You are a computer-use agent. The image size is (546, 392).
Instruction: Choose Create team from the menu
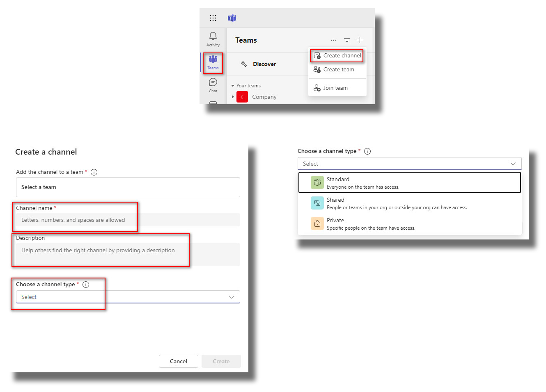point(337,70)
